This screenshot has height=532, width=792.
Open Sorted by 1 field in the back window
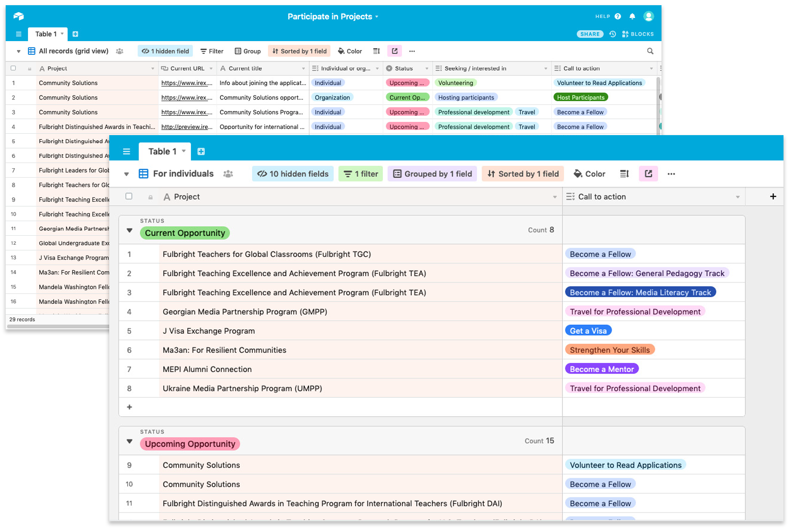click(299, 51)
